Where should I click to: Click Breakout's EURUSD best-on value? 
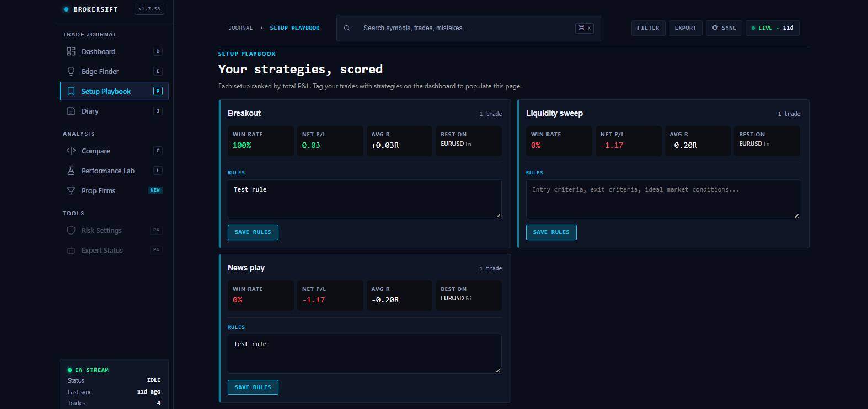pyautogui.click(x=452, y=144)
